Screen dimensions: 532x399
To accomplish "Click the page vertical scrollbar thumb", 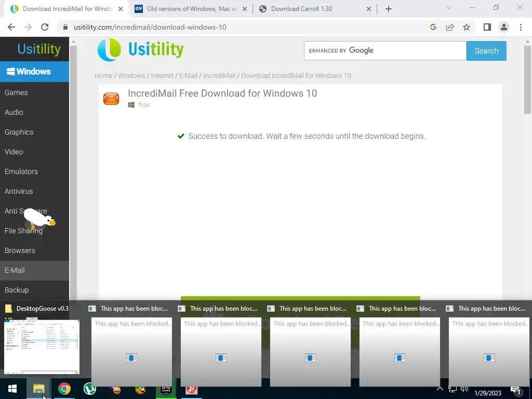I will (527, 79).
